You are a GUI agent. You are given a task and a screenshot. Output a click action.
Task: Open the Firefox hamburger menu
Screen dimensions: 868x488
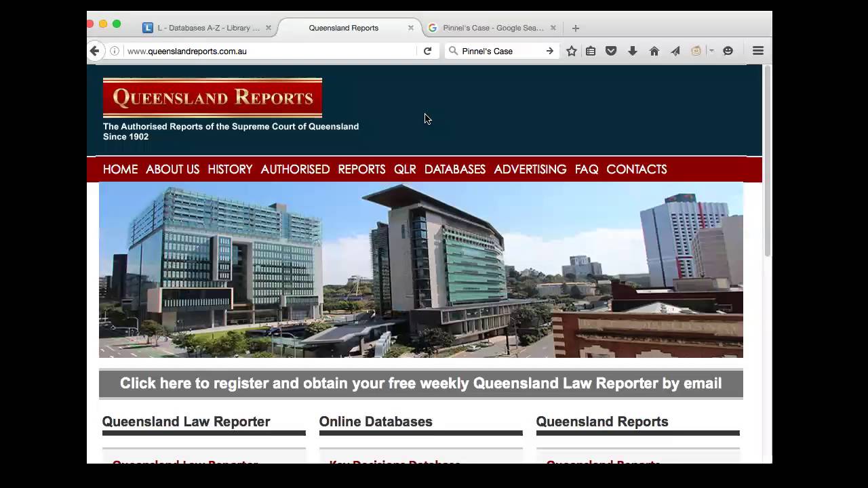[758, 51]
